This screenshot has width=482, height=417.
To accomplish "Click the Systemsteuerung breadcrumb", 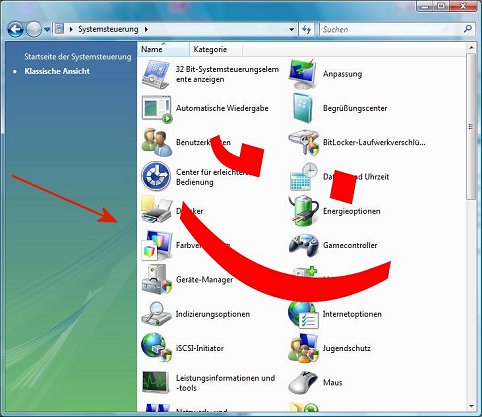I will coord(108,29).
